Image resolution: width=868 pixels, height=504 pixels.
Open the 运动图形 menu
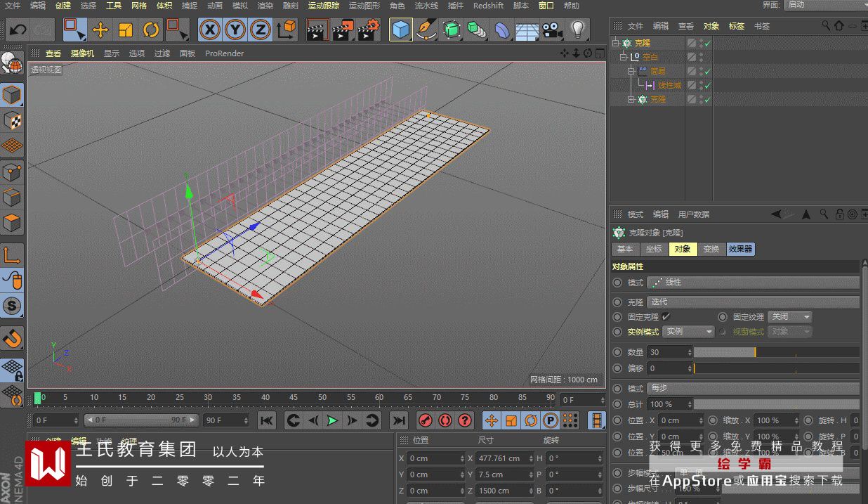click(364, 6)
